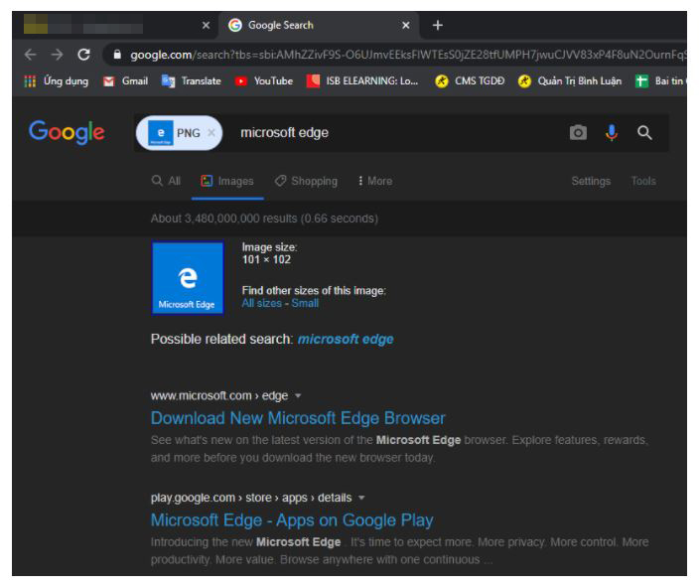
Task: Select the Images tab
Action: point(227,181)
